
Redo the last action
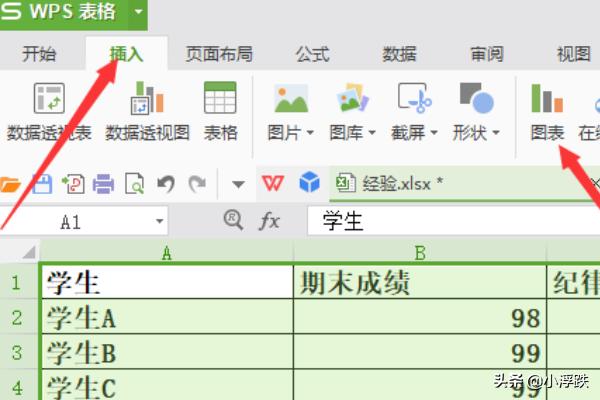coord(197,184)
